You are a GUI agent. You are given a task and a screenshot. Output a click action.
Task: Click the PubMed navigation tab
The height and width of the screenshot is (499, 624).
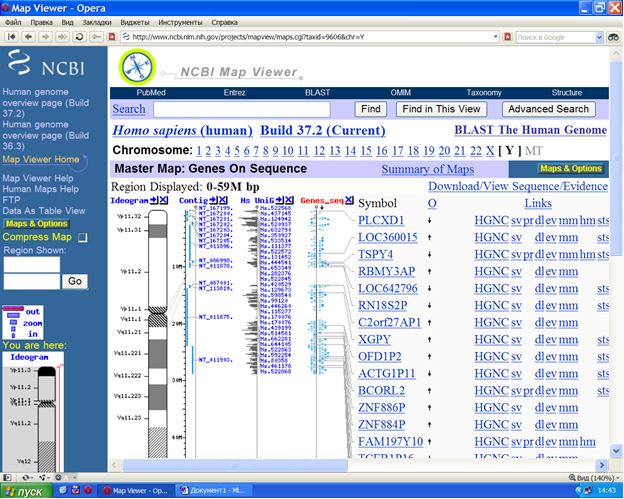point(151,93)
